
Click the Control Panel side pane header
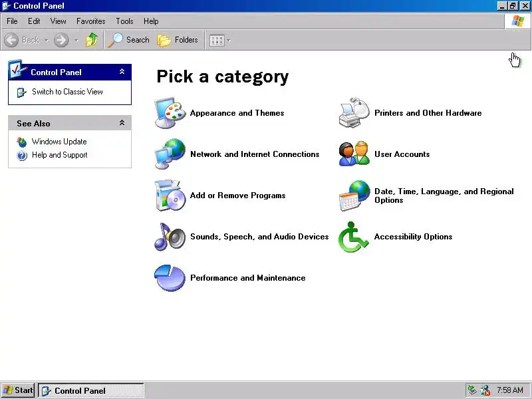pos(70,72)
